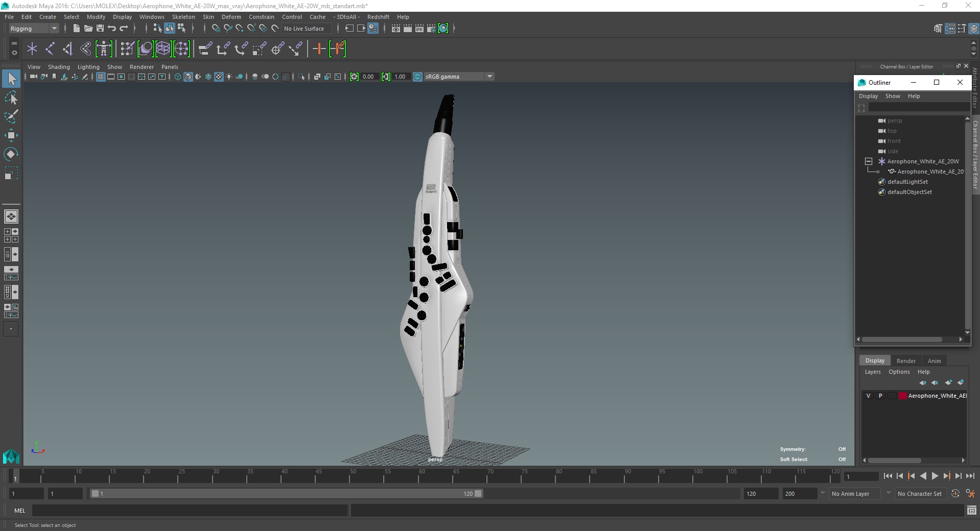This screenshot has width=980, height=531.
Task: Redo the last undone action
Action: click(124, 29)
